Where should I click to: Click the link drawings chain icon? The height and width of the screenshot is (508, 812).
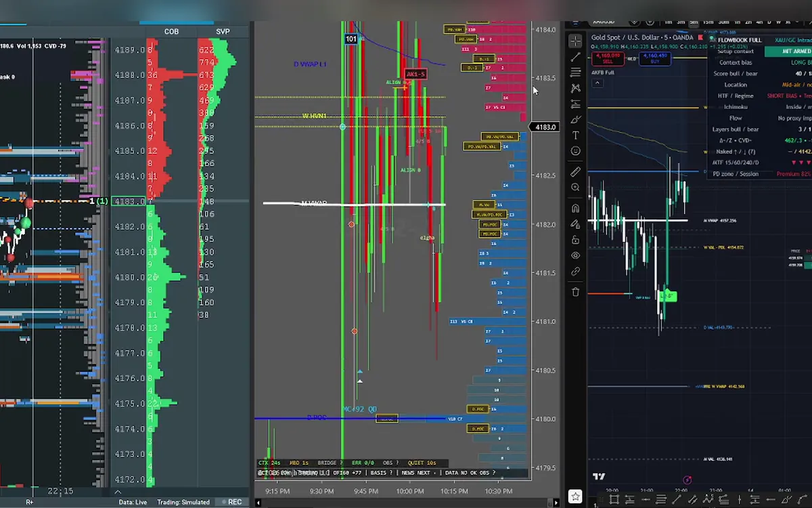click(575, 271)
